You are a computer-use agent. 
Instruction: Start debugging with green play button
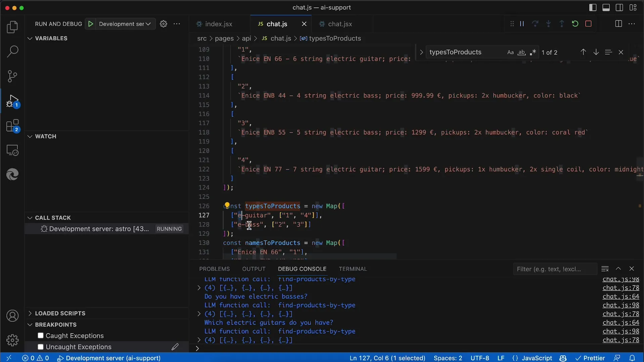tap(90, 24)
